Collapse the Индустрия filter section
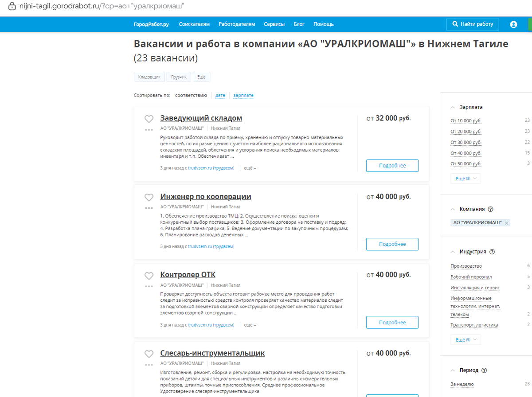The width and height of the screenshot is (532, 397). coord(453,252)
